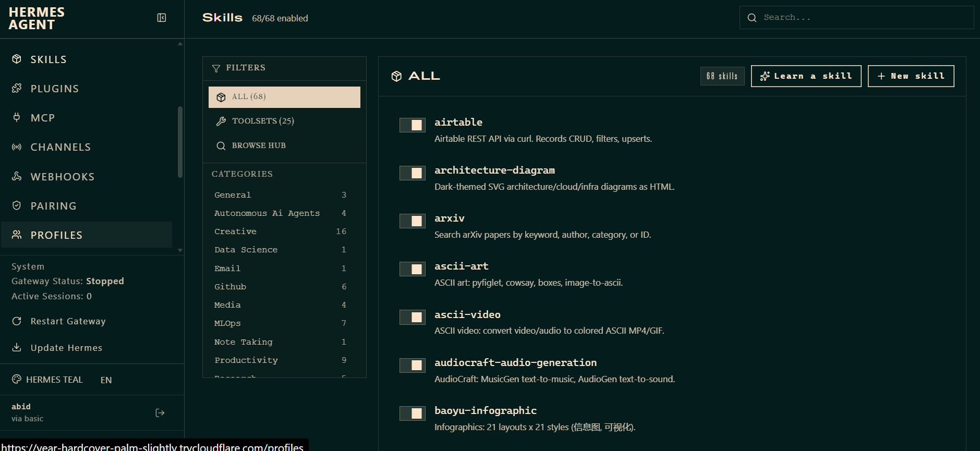Open the Plugins puzzle icon

(17, 88)
